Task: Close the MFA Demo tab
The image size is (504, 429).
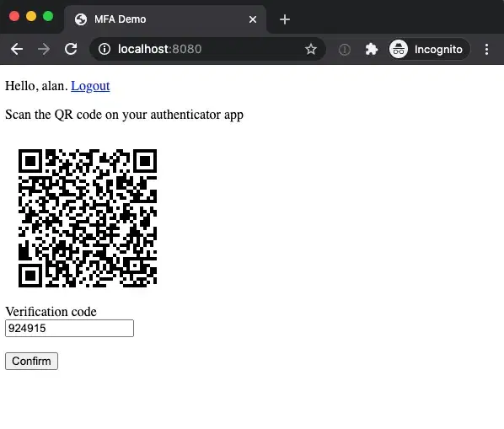Action: pyautogui.click(x=253, y=19)
